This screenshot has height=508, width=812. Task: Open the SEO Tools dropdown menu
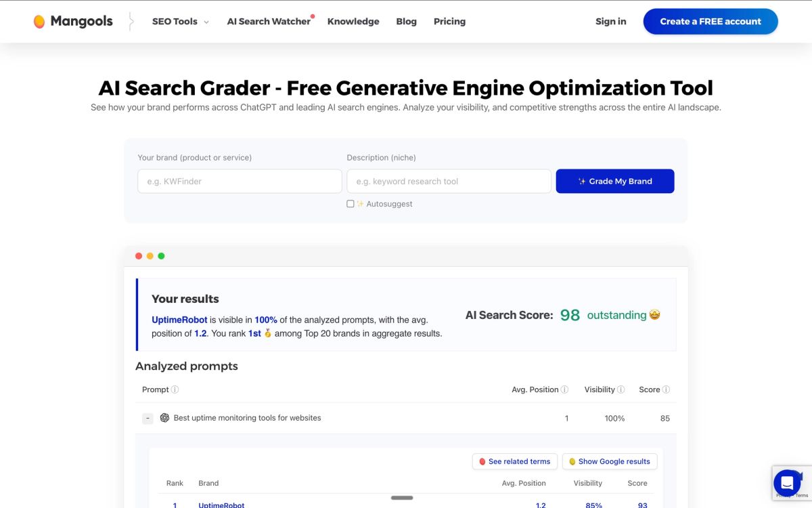(180, 22)
